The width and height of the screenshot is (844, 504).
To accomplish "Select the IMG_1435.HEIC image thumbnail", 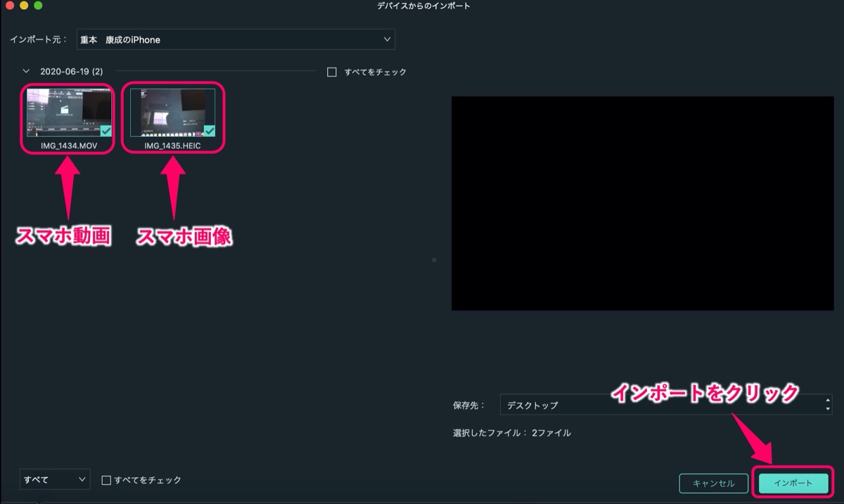I will tap(172, 112).
